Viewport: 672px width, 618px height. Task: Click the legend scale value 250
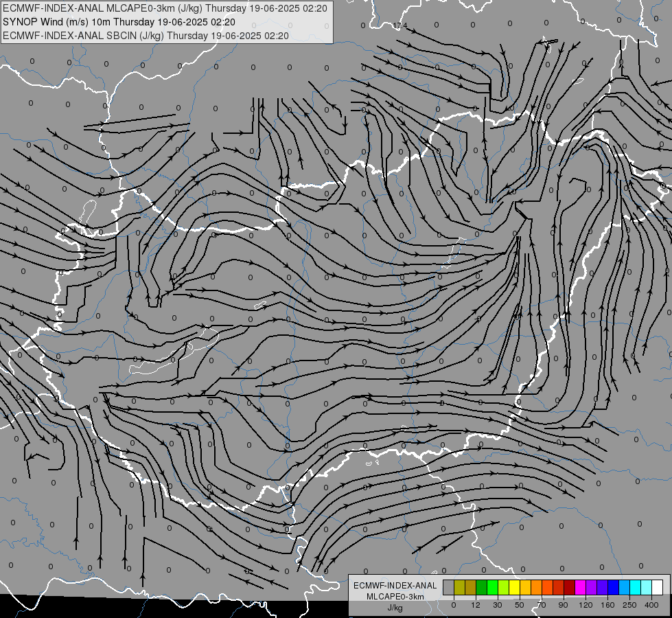(629, 605)
